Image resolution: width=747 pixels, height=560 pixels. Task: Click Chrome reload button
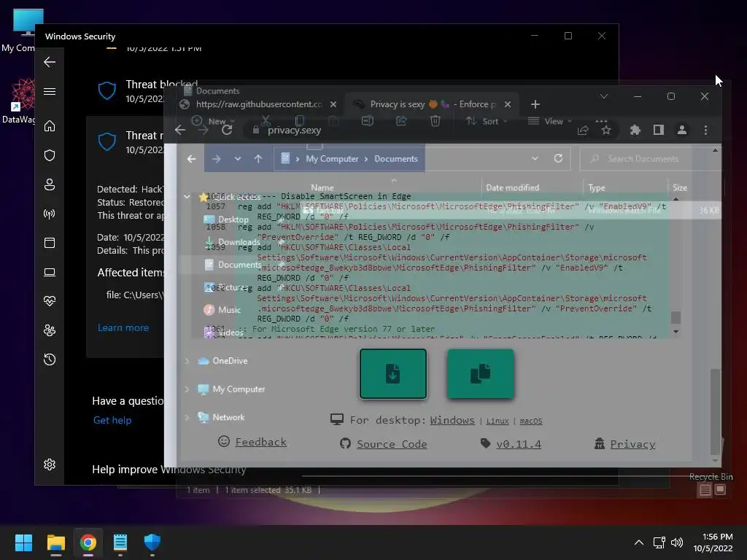pyautogui.click(x=227, y=130)
